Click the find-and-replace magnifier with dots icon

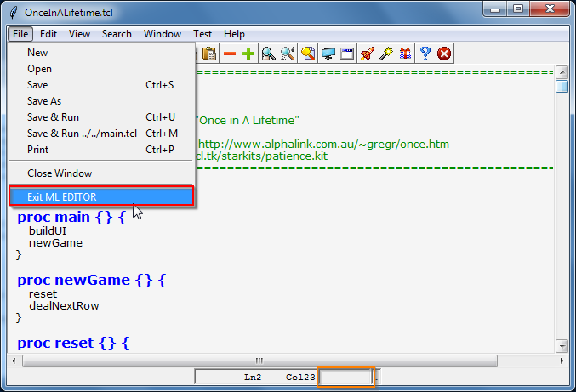click(288, 54)
